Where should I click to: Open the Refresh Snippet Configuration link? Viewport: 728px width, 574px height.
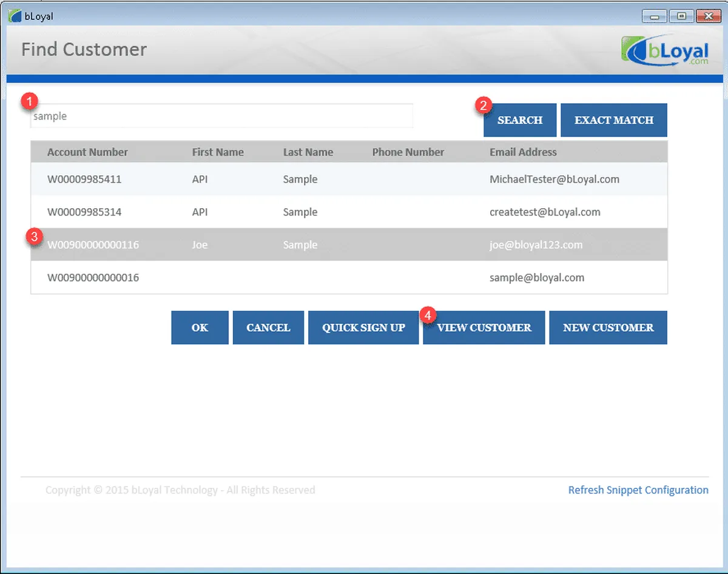tap(638, 490)
